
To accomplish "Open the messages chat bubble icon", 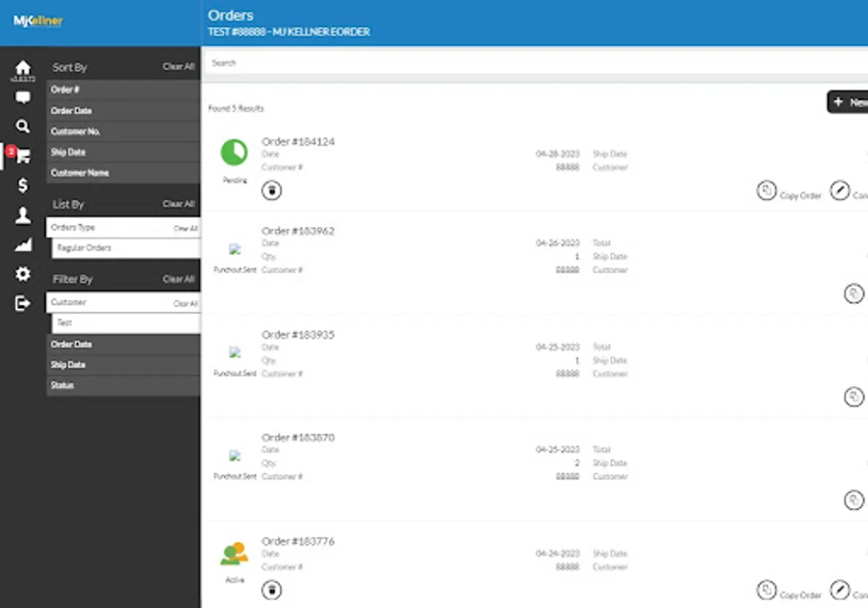I will coord(23,98).
